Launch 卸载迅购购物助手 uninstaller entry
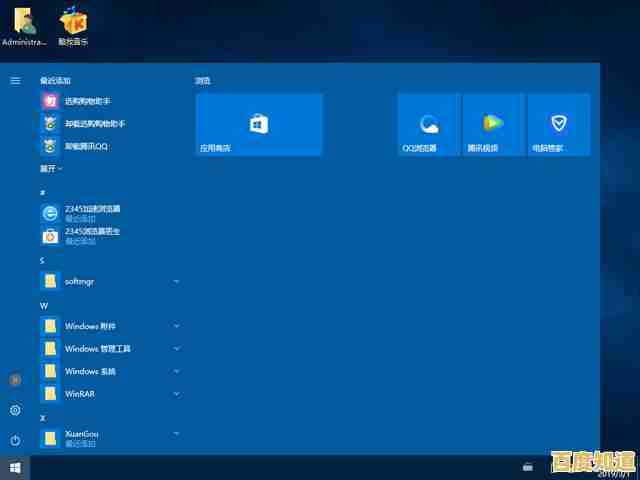Screen dimensions: 640x480 pos(110,123)
